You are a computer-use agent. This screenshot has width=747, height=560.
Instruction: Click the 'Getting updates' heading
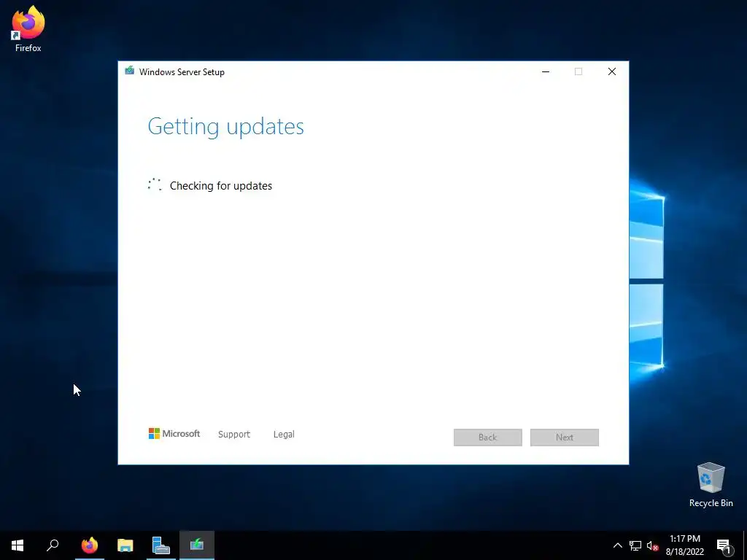pos(226,127)
